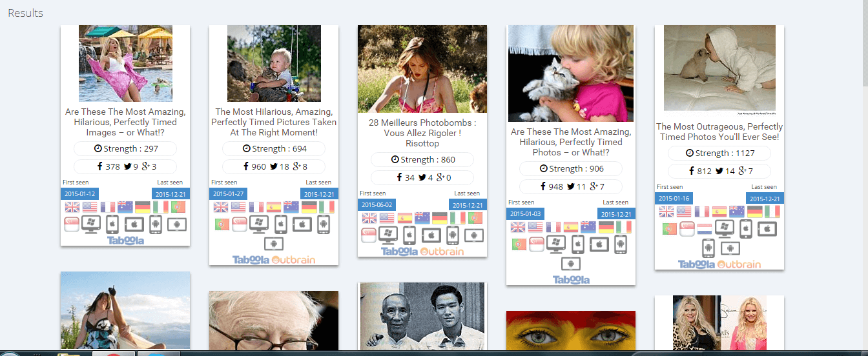Open 'The Most Outrageous, Perfectly Timed Photos' link
Viewport: 868px width, 356px height.
click(x=719, y=132)
